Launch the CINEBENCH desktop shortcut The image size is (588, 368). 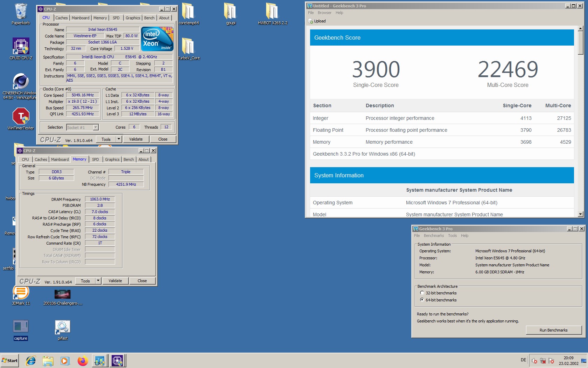21,86
